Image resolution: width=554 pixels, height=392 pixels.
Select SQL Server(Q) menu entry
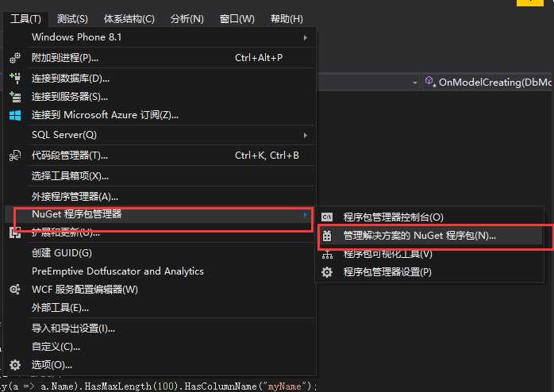pyautogui.click(x=160, y=135)
